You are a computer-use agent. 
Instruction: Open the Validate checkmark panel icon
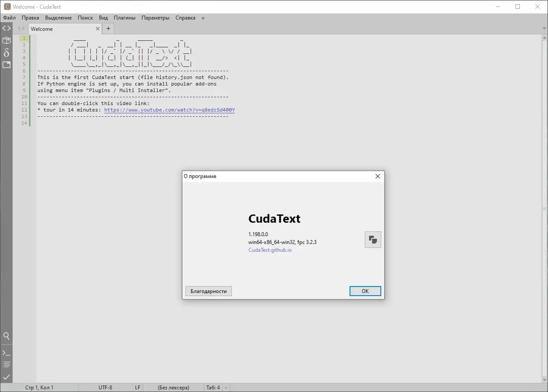(x=6, y=377)
